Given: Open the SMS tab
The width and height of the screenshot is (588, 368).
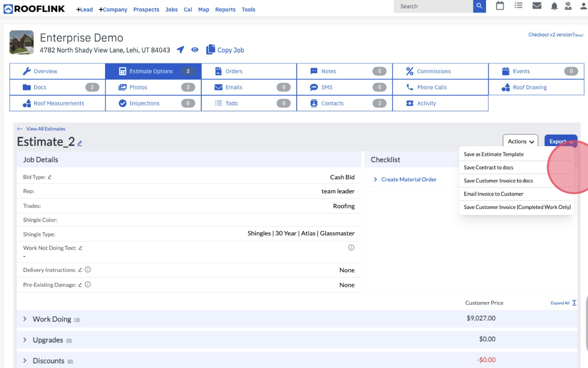Looking at the screenshot, I should pyautogui.click(x=344, y=87).
